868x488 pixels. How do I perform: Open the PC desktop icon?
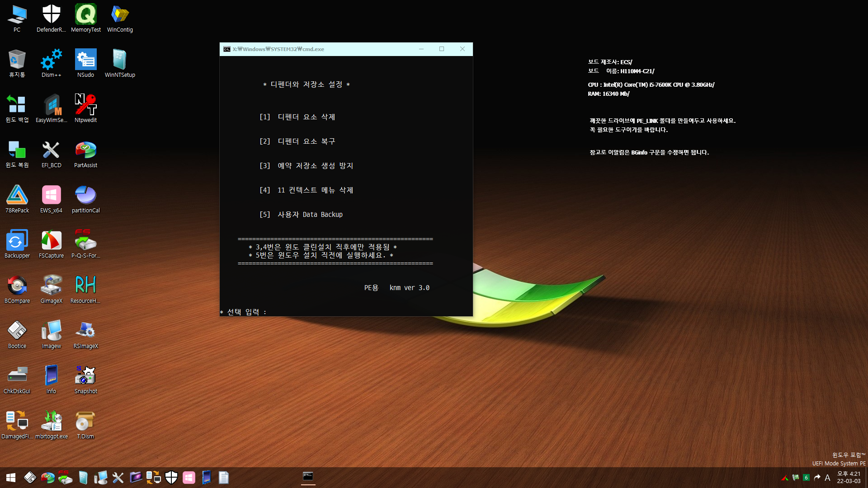(x=17, y=18)
